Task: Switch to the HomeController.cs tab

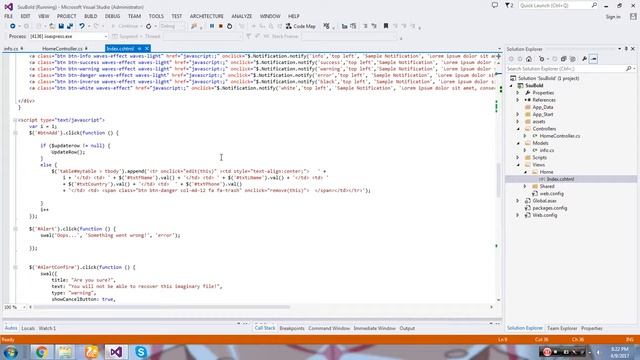Action: coord(62,49)
